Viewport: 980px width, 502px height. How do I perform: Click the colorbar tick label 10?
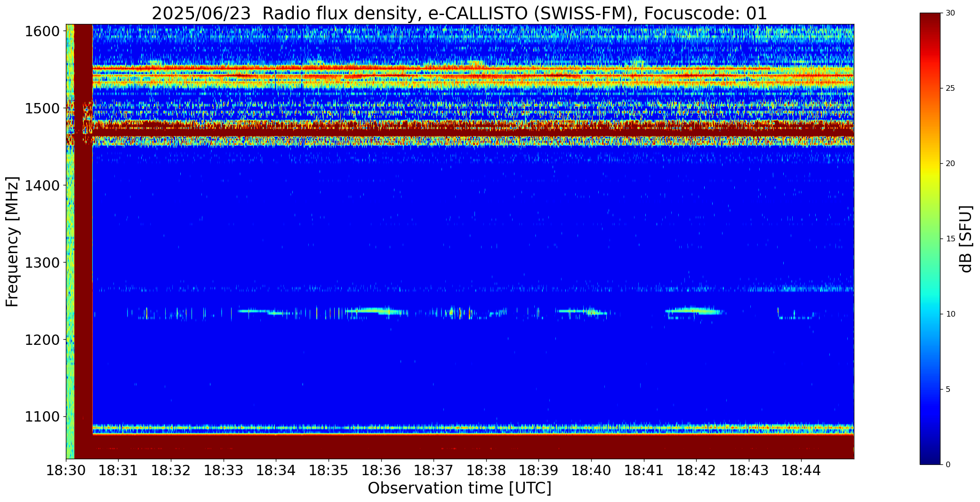(x=950, y=314)
